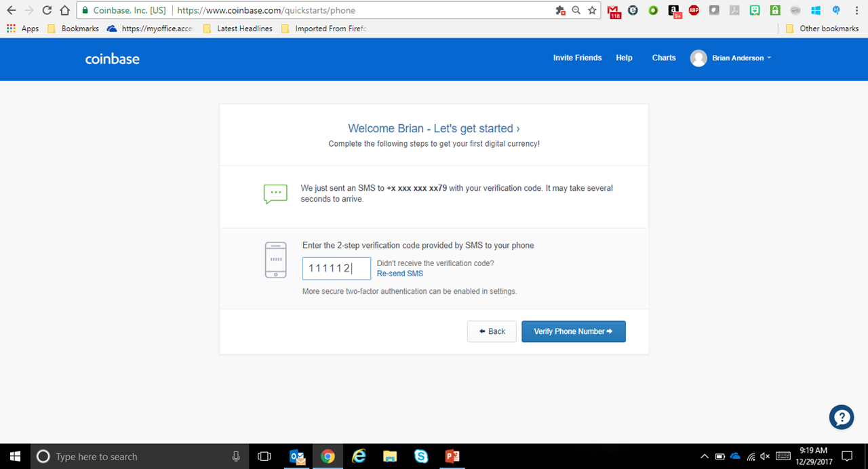The height and width of the screenshot is (469, 868).
Task: Click the green padlock extension icon
Action: (775, 10)
